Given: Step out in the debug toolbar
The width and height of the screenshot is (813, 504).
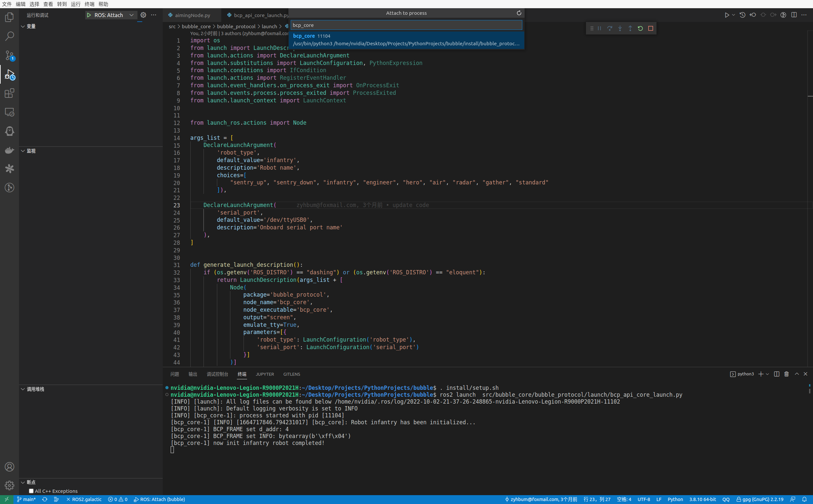Looking at the screenshot, I should (630, 28).
